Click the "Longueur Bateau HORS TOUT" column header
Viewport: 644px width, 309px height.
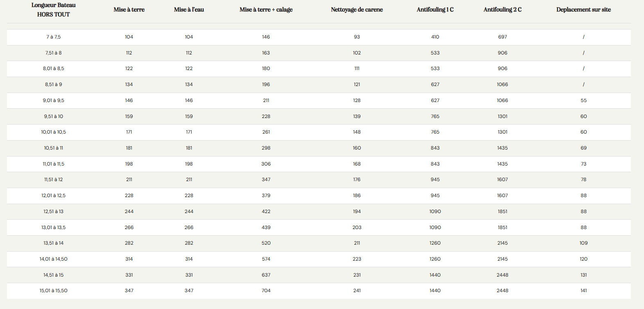[x=54, y=10]
